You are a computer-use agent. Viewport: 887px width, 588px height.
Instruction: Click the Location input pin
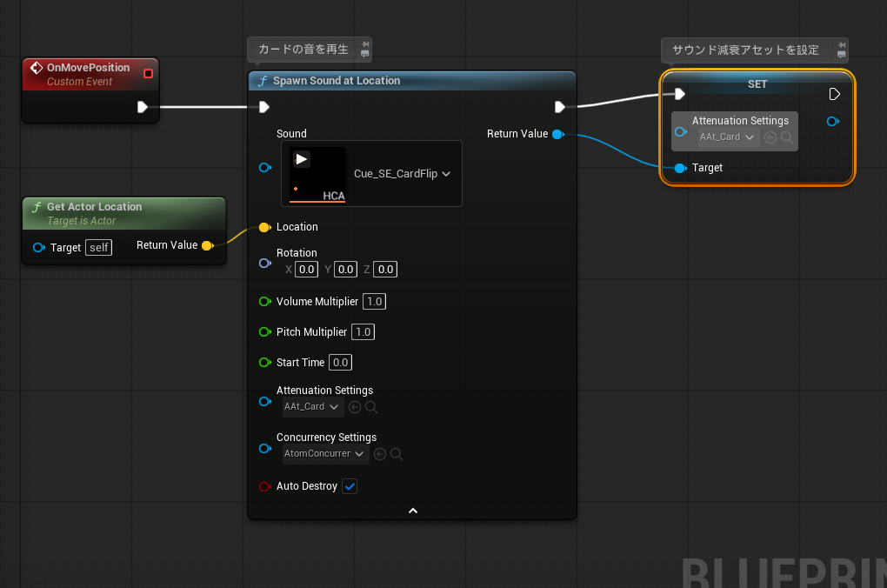(x=265, y=228)
